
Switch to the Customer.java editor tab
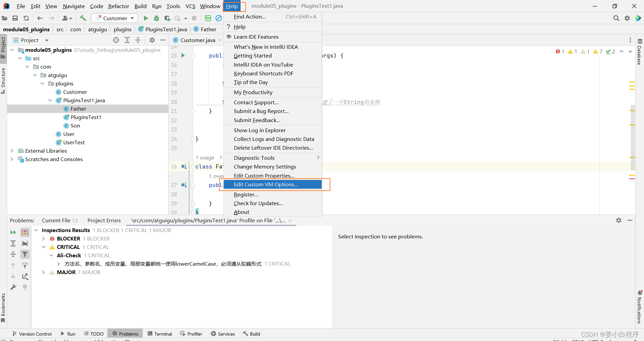pyautogui.click(x=198, y=40)
